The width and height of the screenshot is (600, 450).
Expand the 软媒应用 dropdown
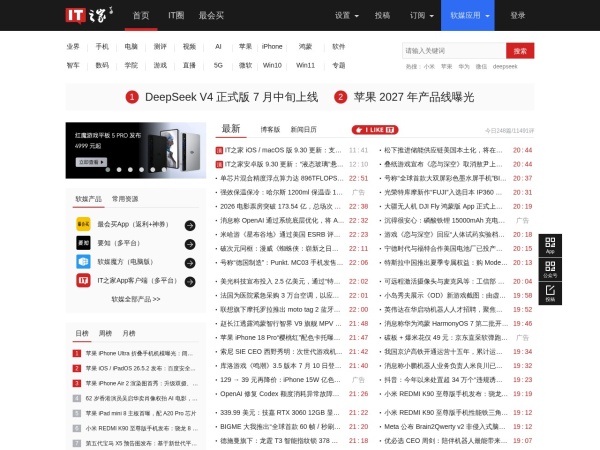coord(468,15)
